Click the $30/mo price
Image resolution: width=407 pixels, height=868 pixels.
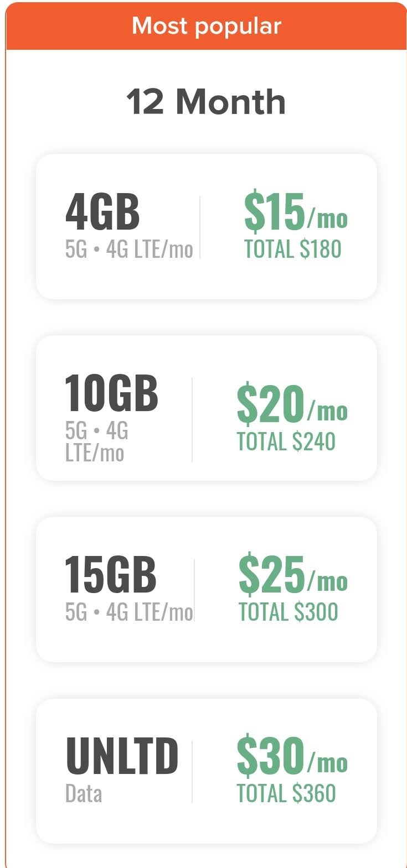[x=292, y=756]
